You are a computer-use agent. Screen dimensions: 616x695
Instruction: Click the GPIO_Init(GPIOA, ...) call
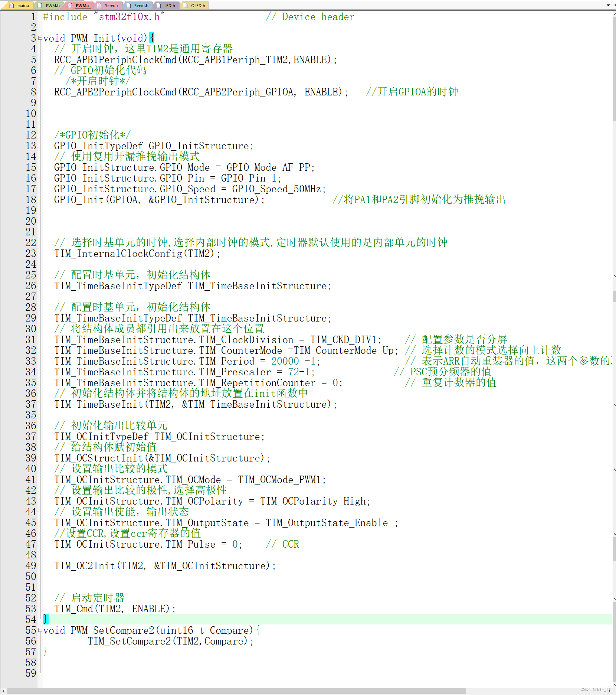pyautogui.click(x=160, y=200)
